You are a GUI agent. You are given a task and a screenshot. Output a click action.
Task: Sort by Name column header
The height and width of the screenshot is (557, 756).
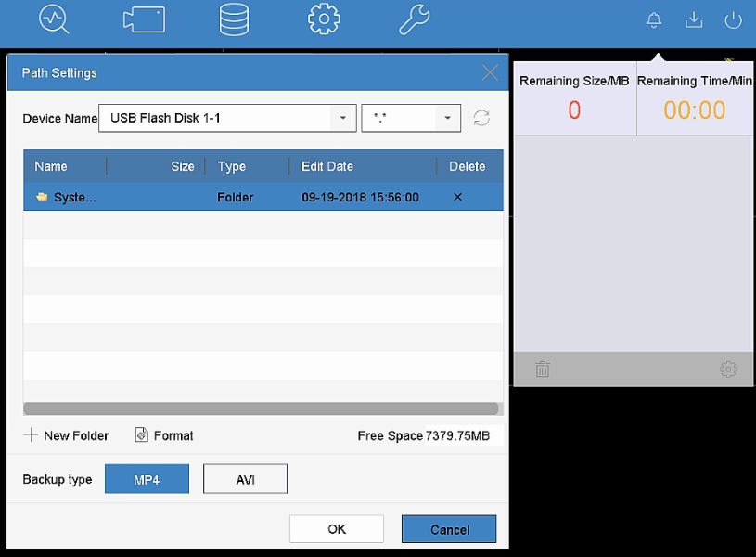tap(51, 166)
